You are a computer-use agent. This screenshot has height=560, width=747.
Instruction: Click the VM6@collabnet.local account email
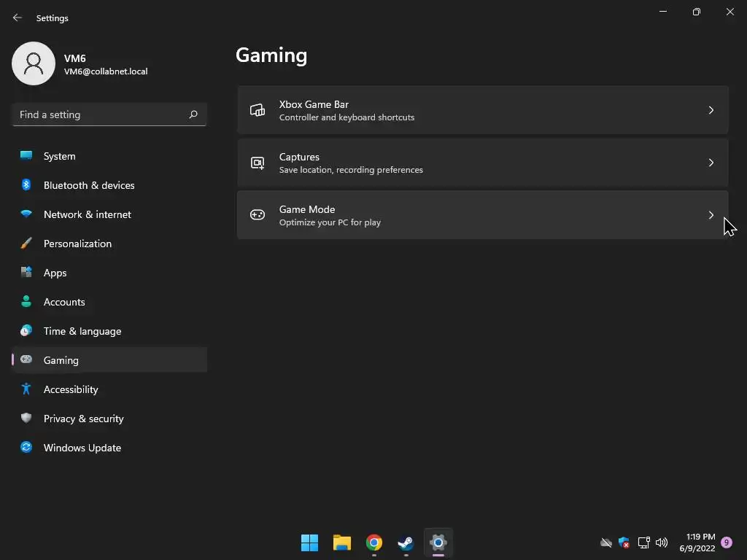click(x=106, y=71)
